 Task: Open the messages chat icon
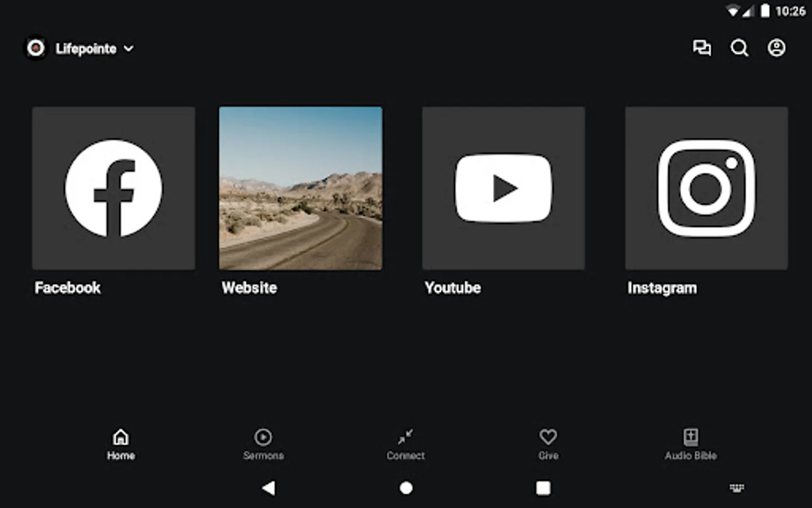tap(702, 48)
